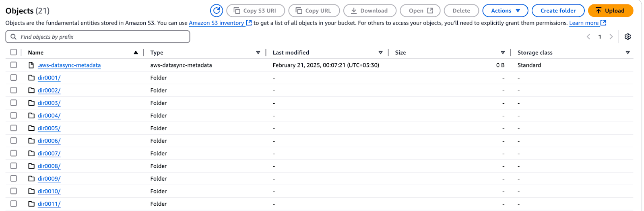
Task: Go to the previous page arrow
Action: pos(588,37)
